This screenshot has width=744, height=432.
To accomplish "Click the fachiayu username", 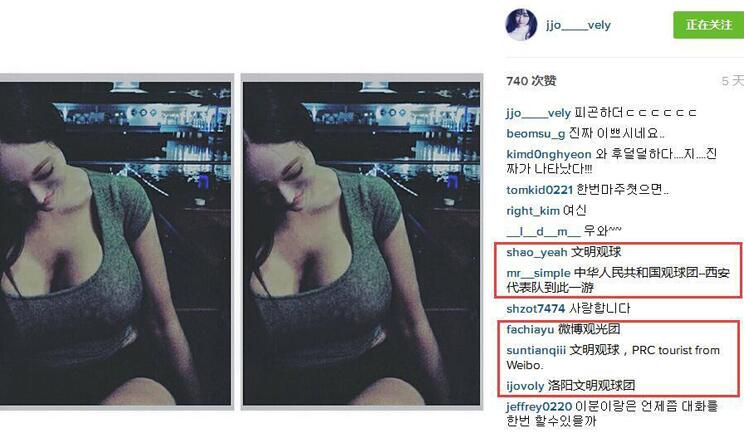I will pos(530,329).
